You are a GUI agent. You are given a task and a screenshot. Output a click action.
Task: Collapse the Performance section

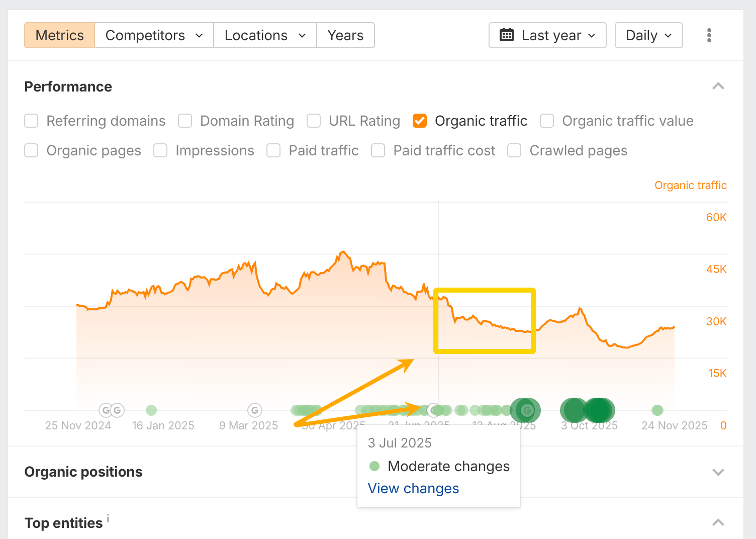coord(718,86)
